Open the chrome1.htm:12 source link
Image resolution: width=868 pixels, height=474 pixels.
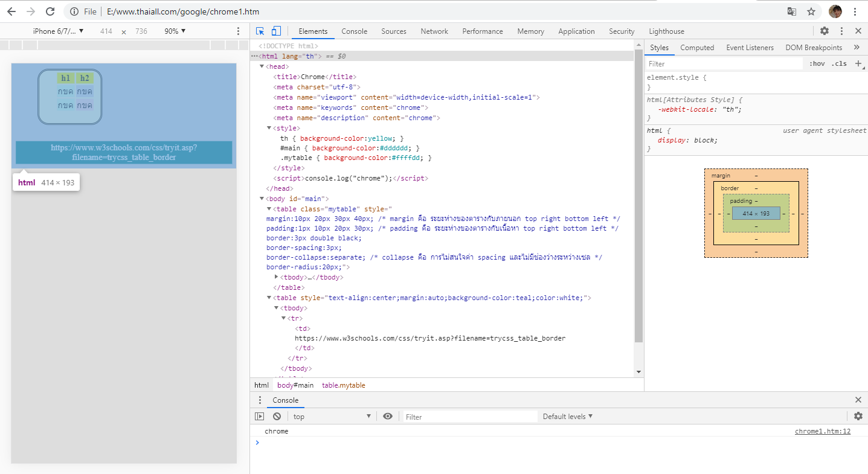[x=822, y=431]
